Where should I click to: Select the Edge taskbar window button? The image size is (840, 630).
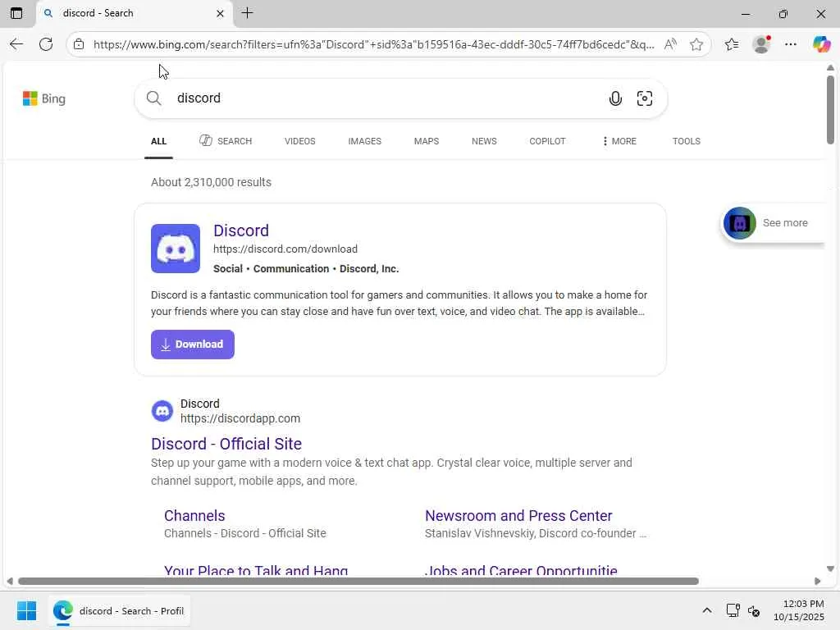coord(119,610)
